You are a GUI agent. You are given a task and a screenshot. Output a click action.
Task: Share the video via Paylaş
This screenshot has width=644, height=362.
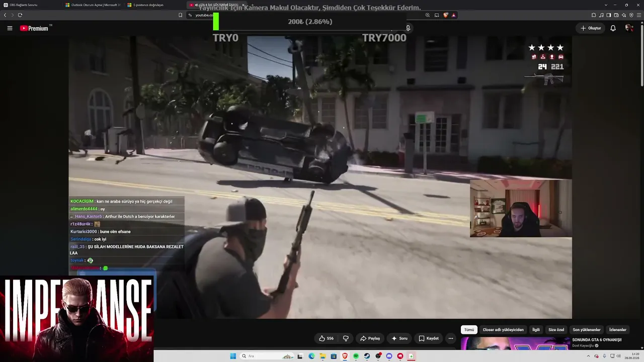(370, 338)
